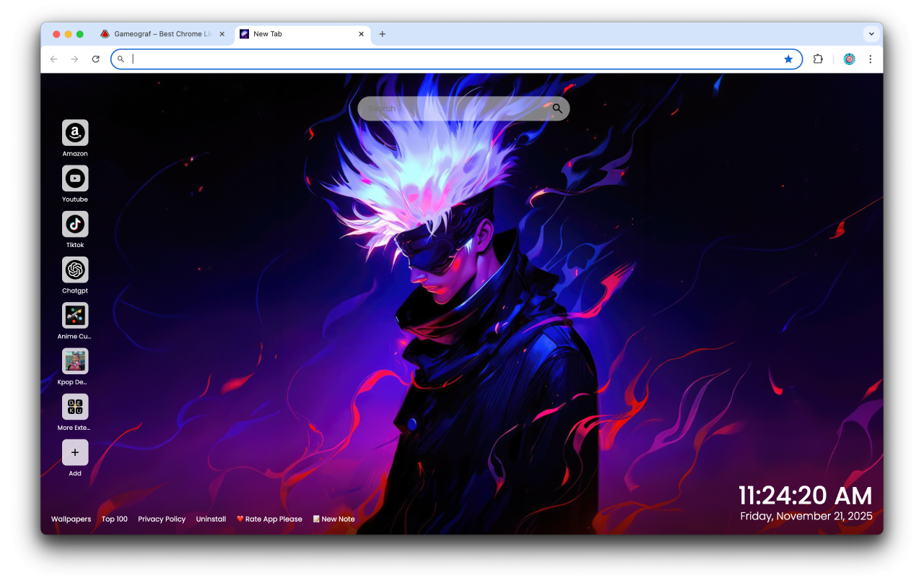Open the Youtube shortcut icon
Screen dimensions: 924x578
pos(75,178)
